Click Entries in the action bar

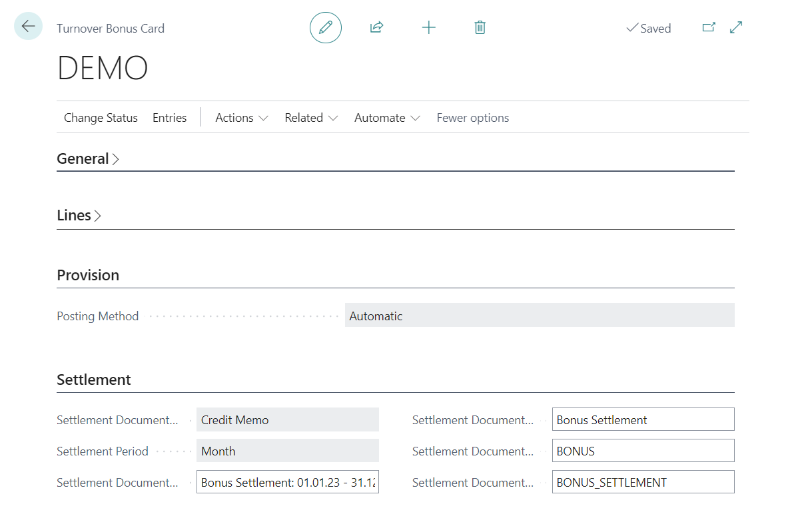click(169, 118)
